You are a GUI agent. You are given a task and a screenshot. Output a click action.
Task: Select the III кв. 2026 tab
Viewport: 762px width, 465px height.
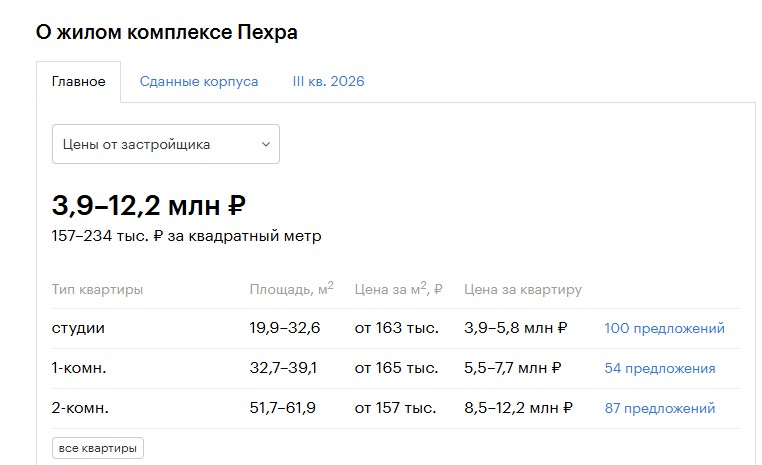point(328,82)
